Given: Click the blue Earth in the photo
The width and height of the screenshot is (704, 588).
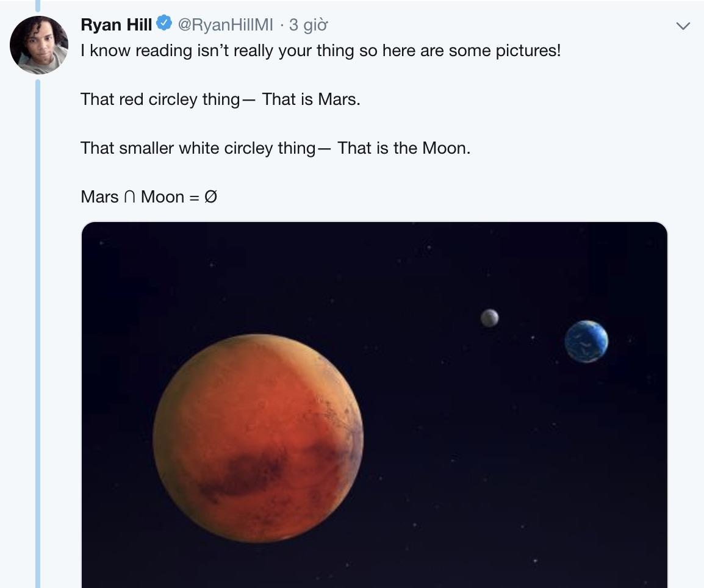Looking at the screenshot, I should click(586, 342).
